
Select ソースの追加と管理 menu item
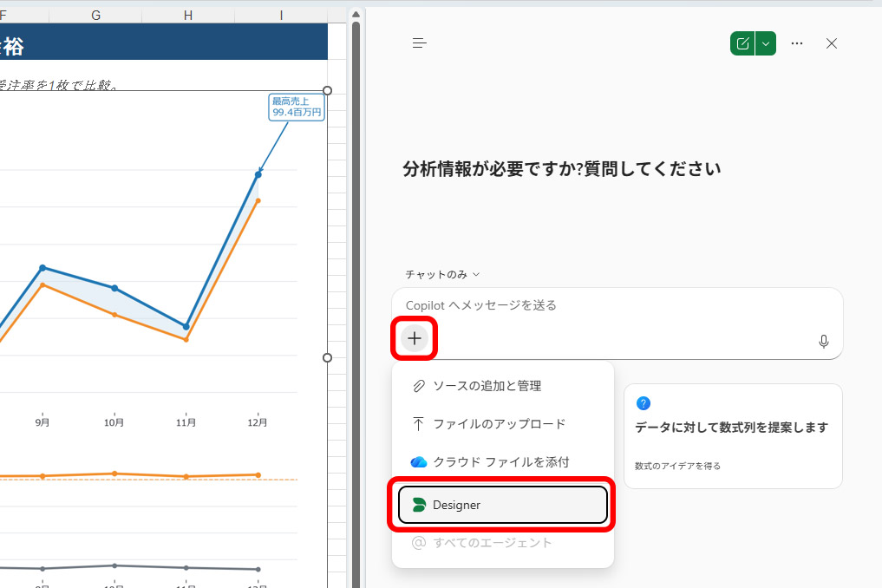pos(503,386)
